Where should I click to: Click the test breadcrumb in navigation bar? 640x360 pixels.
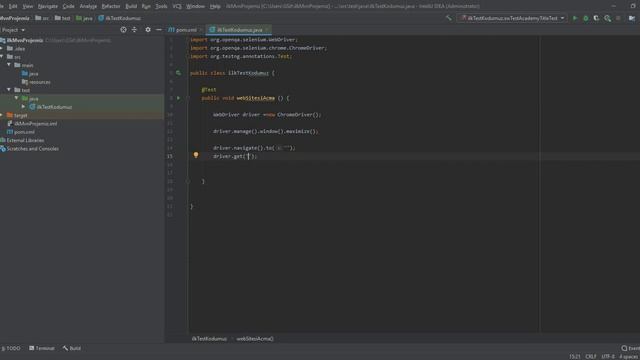click(x=62, y=18)
